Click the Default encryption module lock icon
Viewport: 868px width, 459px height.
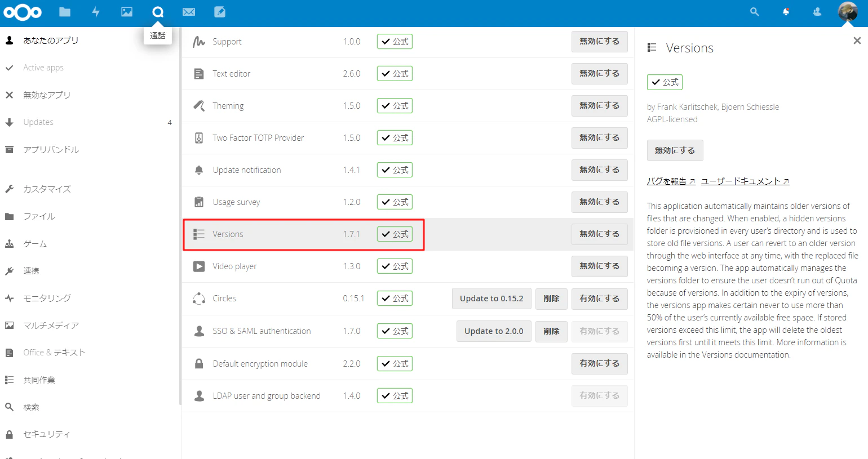[199, 364]
